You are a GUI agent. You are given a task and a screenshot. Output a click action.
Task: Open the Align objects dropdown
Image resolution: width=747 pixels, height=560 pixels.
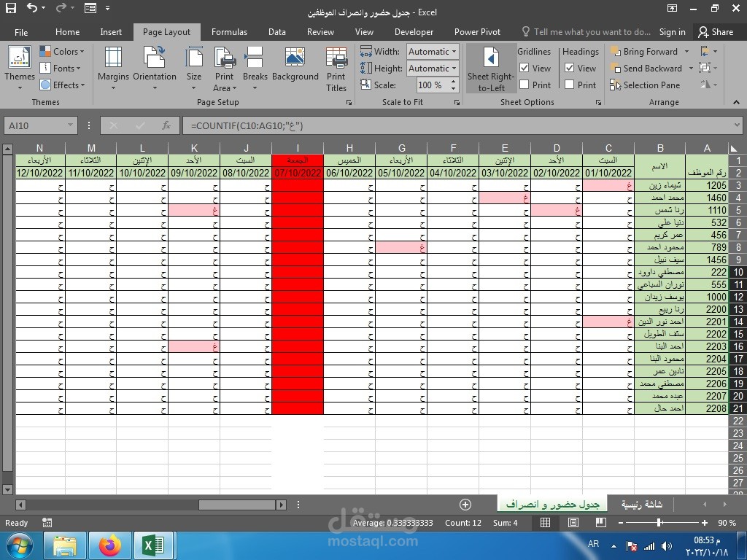pyautogui.click(x=708, y=51)
